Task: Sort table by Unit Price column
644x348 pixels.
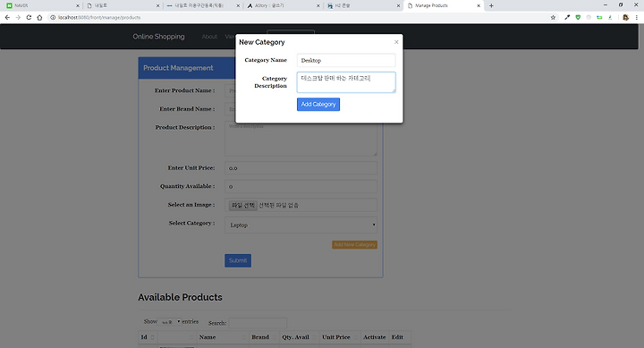Action: pos(340,337)
